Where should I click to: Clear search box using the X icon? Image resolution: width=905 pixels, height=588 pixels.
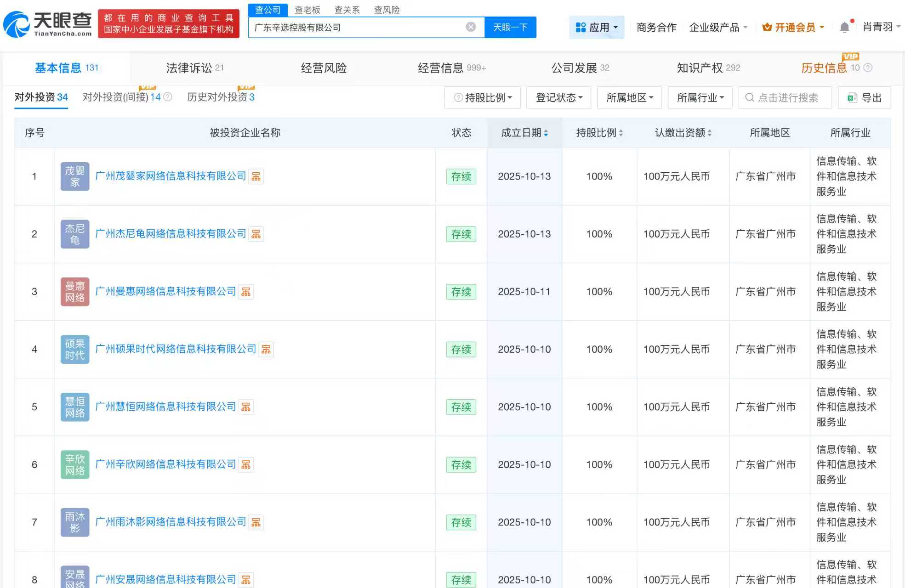click(x=470, y=26)
